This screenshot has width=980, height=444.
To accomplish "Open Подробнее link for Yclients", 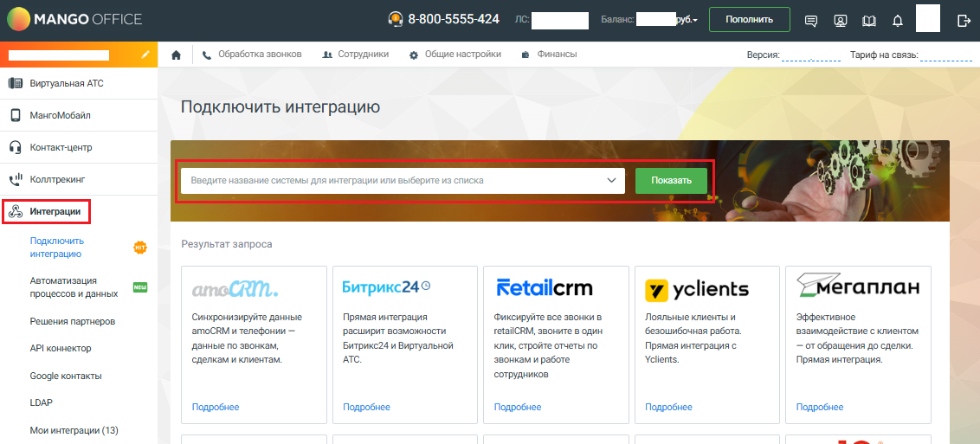I will coord(668,407).
